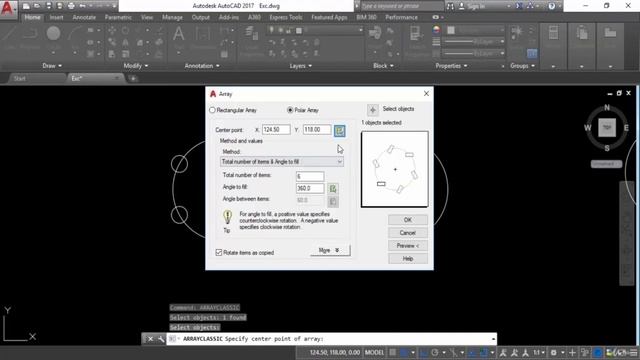Click the TOP face of the ViewCube
The height and width of the screenshot is (360, 640).
(607, 128)
